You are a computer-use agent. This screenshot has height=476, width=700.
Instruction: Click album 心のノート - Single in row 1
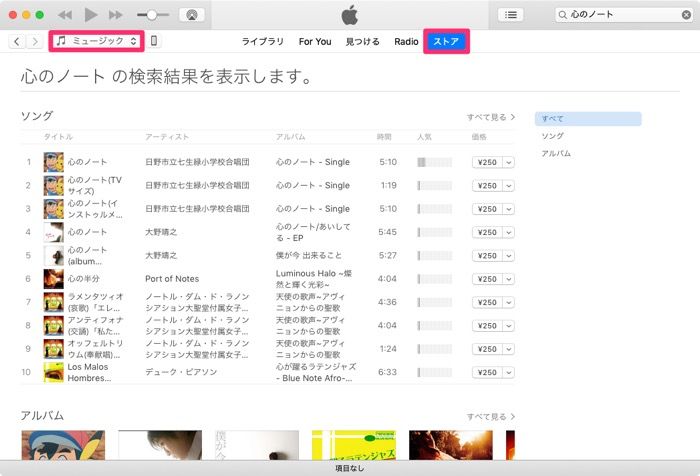(x=312, y=162)
